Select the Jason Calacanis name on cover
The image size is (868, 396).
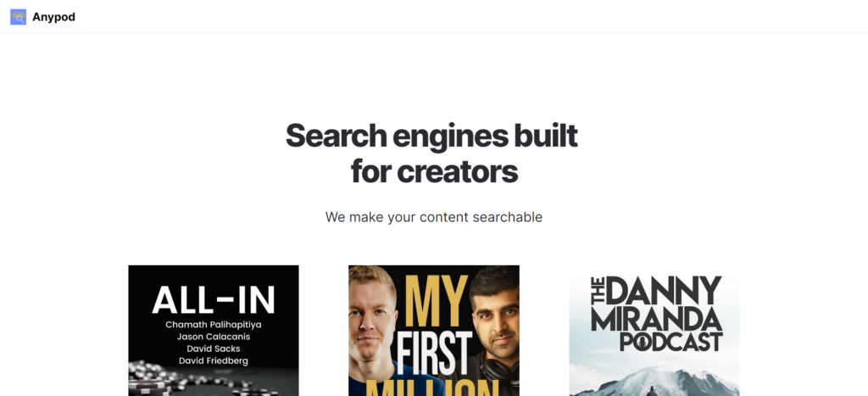point(214,337)
